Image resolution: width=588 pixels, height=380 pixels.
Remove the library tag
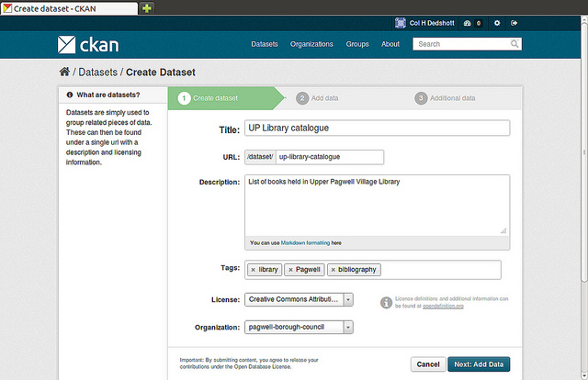[x=254, y=270]
